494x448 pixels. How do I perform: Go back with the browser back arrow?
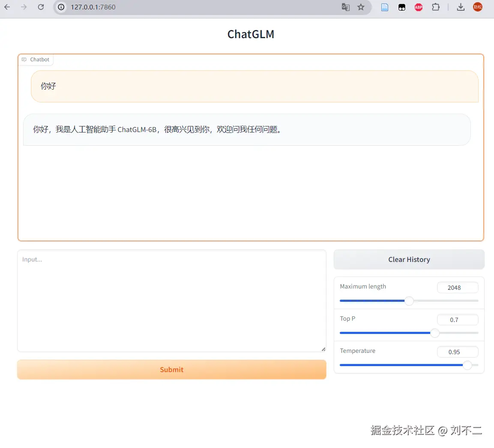pyautogui.click(x=7, y=7)
